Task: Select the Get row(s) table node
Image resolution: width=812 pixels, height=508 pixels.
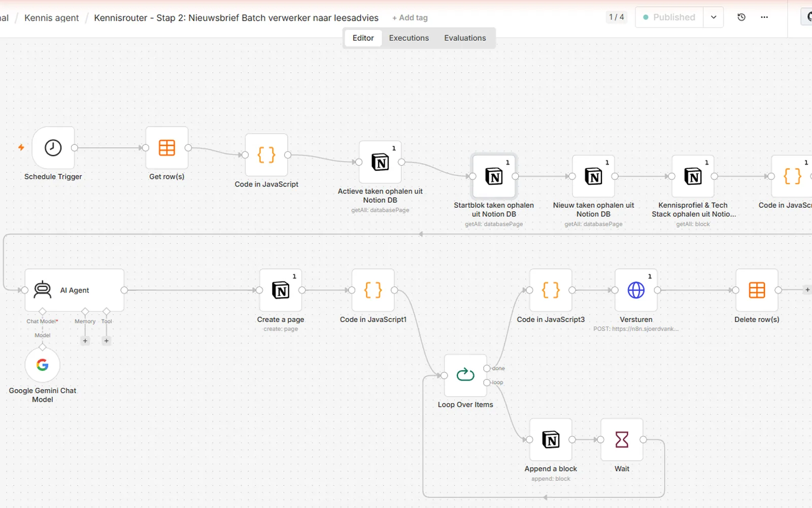Action: (167, 148)
